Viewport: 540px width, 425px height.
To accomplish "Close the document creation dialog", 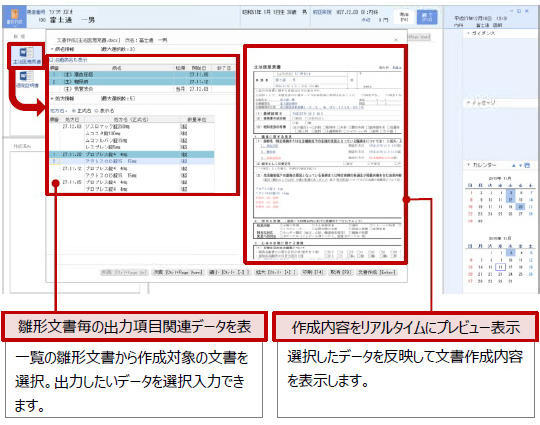I will coord(396,40).
